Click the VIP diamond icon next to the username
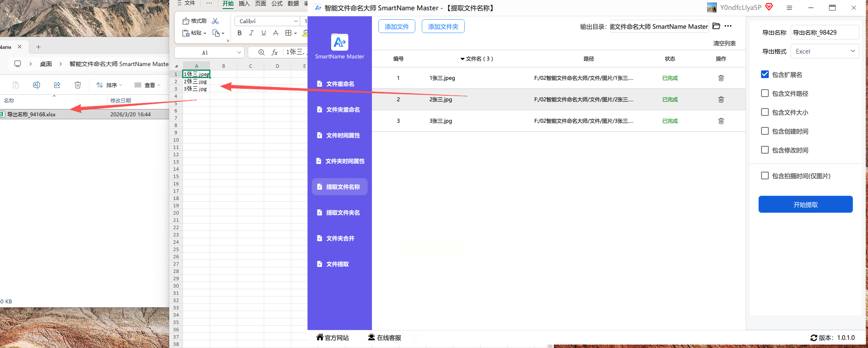The height and width of the screenshot is (348, 868). [x=769, y=7]
